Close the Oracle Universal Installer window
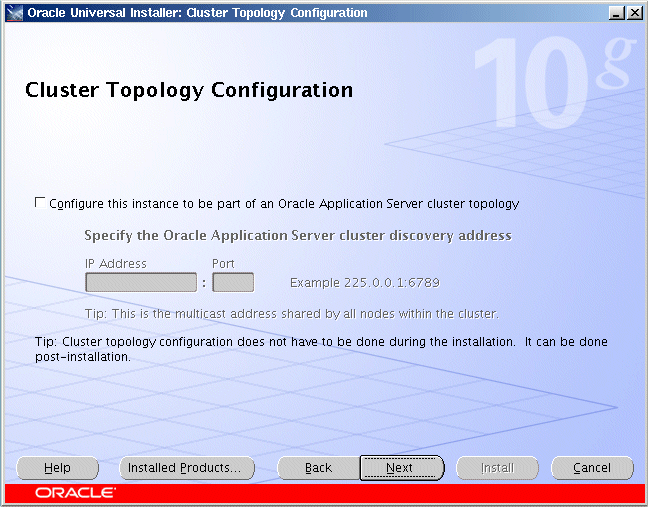 point(634,13)
